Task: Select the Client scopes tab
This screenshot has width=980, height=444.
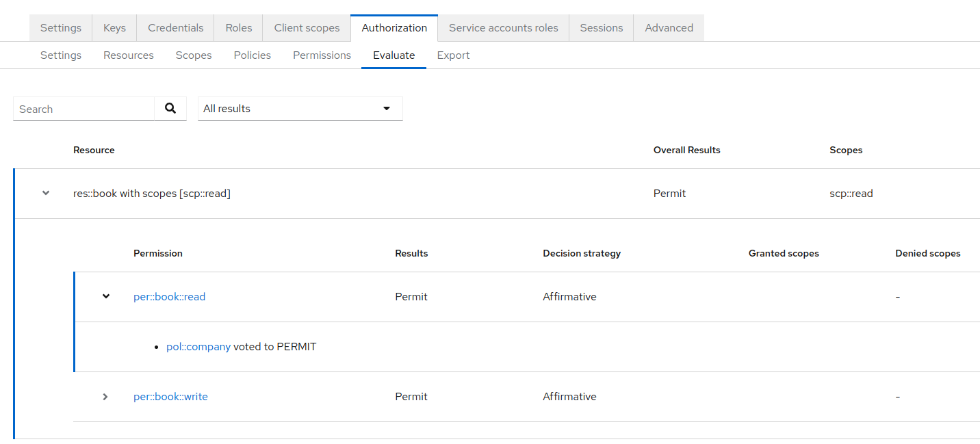Action: (x=307, y=28)
